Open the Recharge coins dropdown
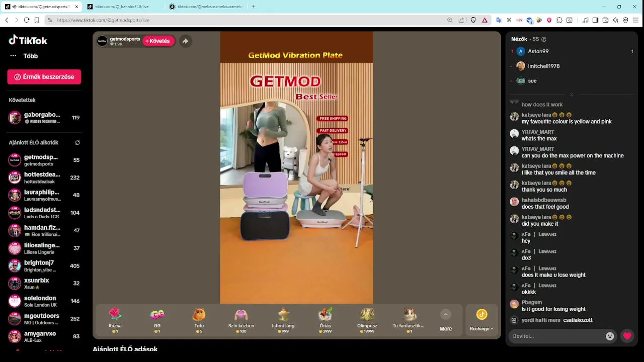Image resolution: width=644 pixels, height=362 pixels. click(x=481, y=320)
